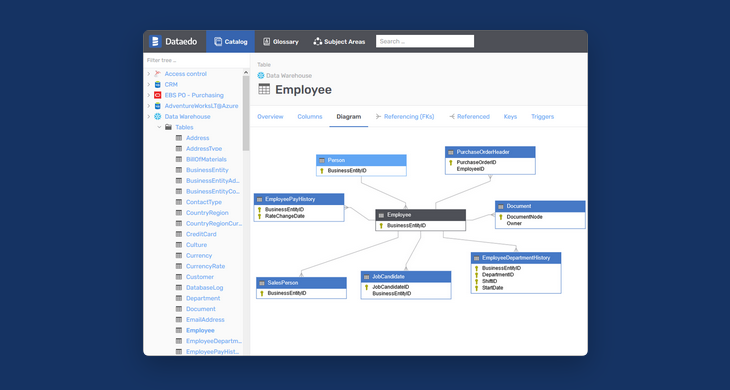
Task: Select the CurrencyRate table
Action: point(205,266)
